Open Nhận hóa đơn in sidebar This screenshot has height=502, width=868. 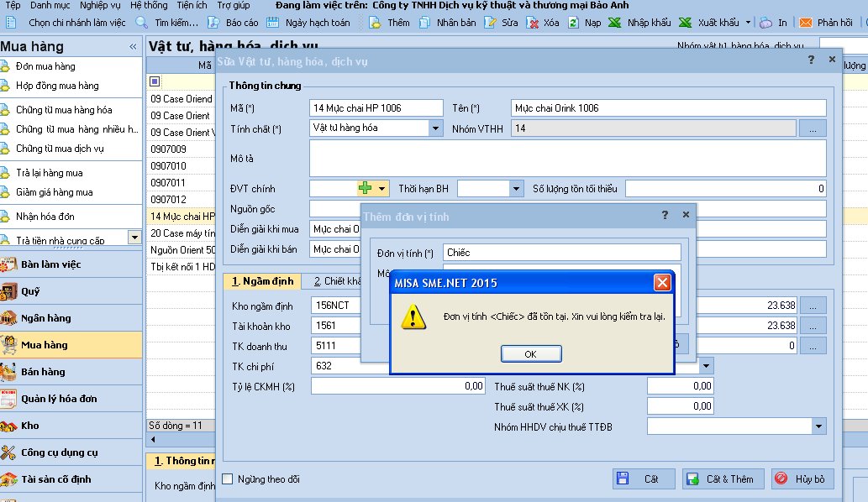[45, 217]
